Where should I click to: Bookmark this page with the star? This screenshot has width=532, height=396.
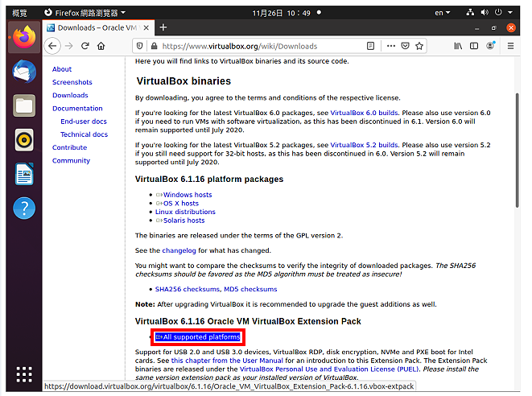(x=419, y=46)
